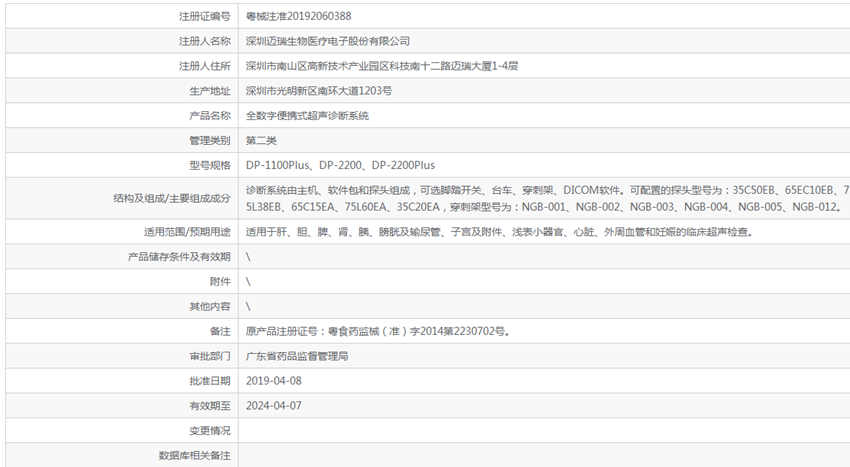
Task: Click the 结构及组成/主要组成成分 label
Action: point(172,199)
